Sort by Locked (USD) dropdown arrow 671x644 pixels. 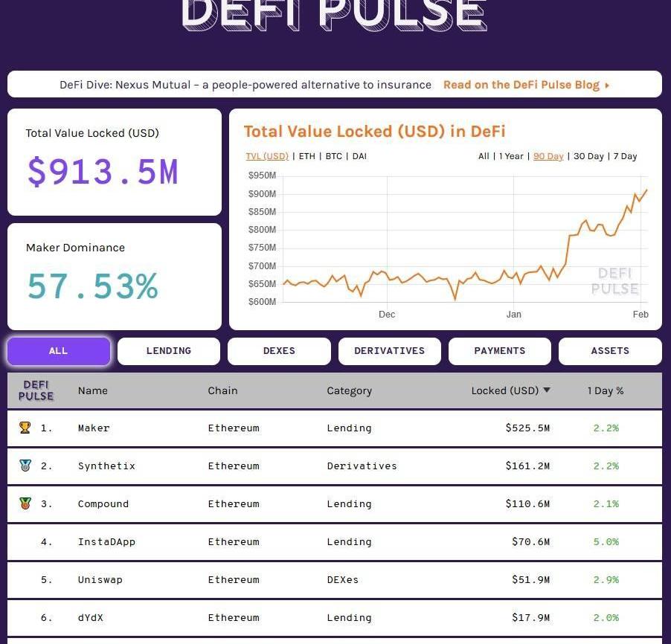547,390
